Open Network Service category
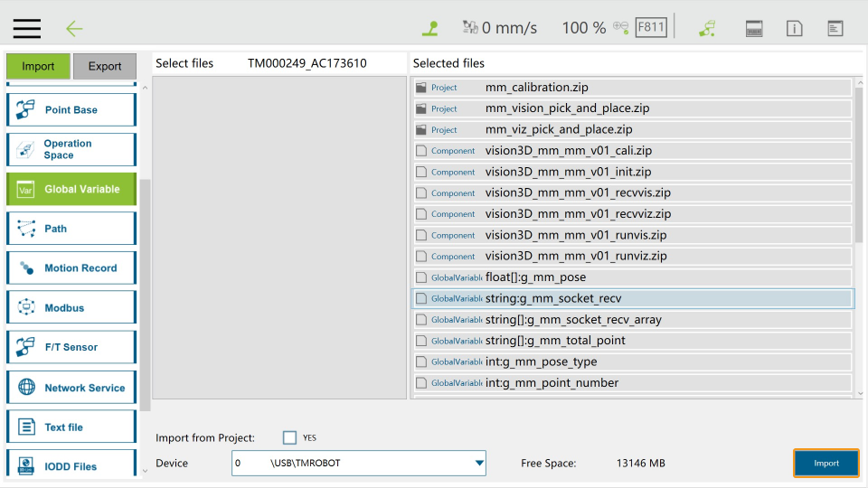The height and width of the screenshot is (488, 868). click(71, 388)
